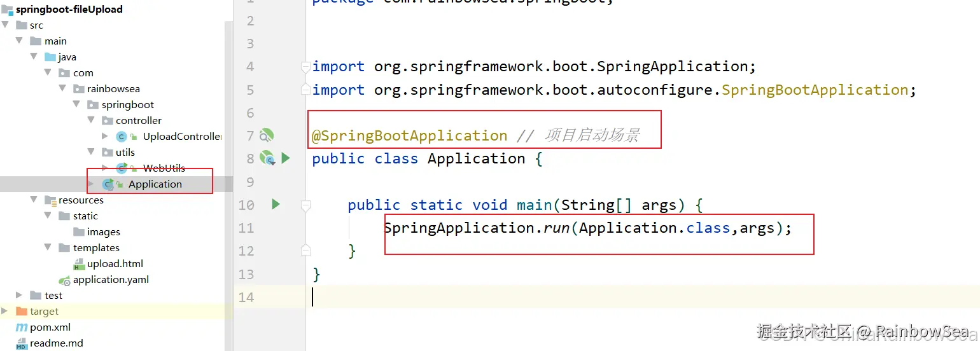Click Application.class argument on line 11
The height and width of the screenshot is (351, 980).
[654, 228]
